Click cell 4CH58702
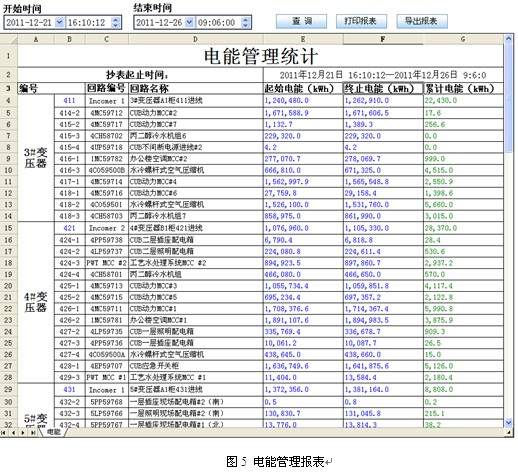 click(x=107, y=136)
